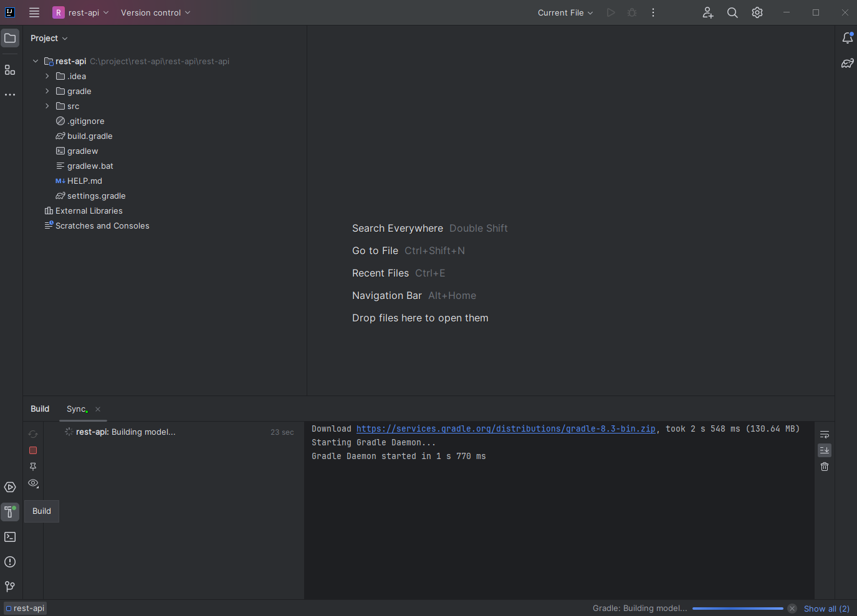The image size is (857, 616).
Task: Click rest-api module in status bar
Action: point(25,609)
